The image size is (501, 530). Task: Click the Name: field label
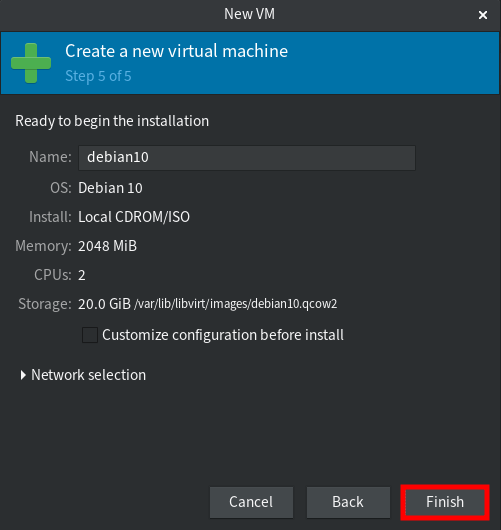(50, 157)
